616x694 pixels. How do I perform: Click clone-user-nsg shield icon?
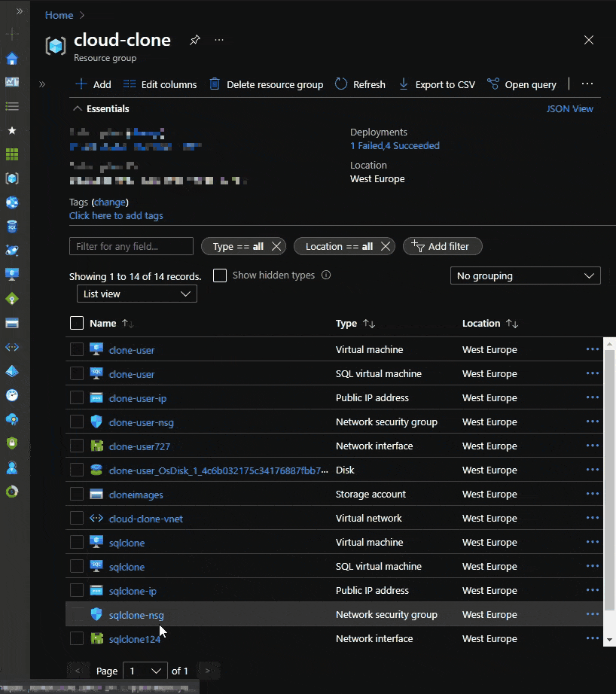pyautogui.click(x=96, y=422)
